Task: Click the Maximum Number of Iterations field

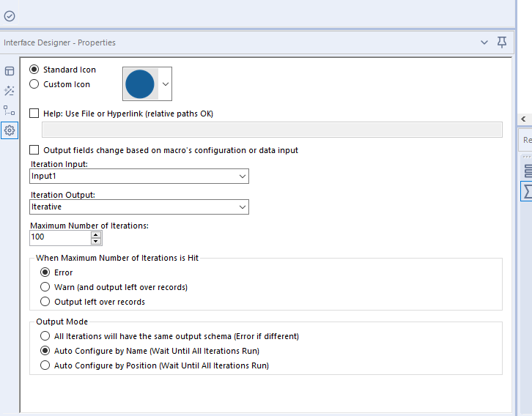Action: 59,238
